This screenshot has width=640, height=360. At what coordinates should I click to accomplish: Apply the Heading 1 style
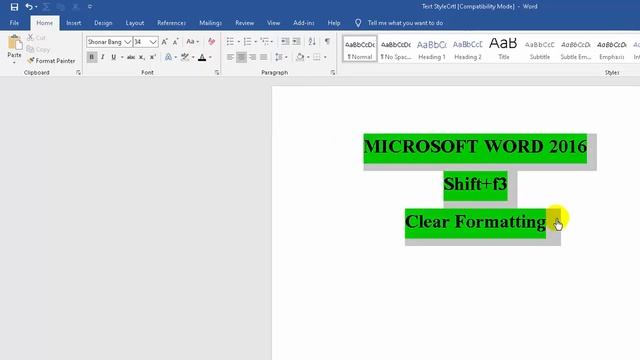click(432, 49)
